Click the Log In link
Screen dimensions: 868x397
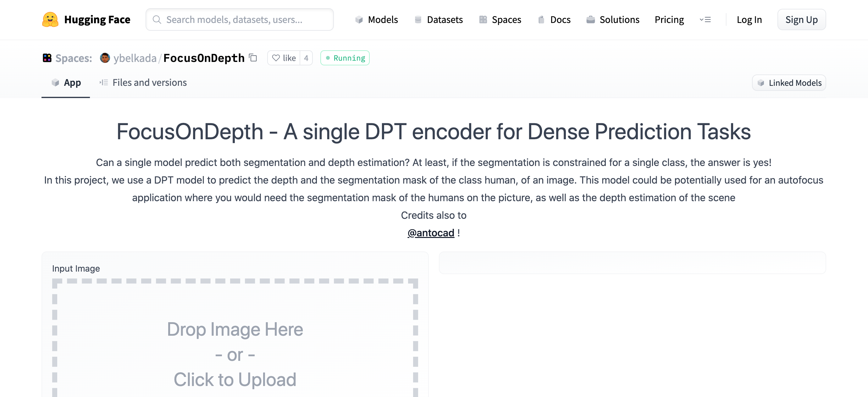749,19
